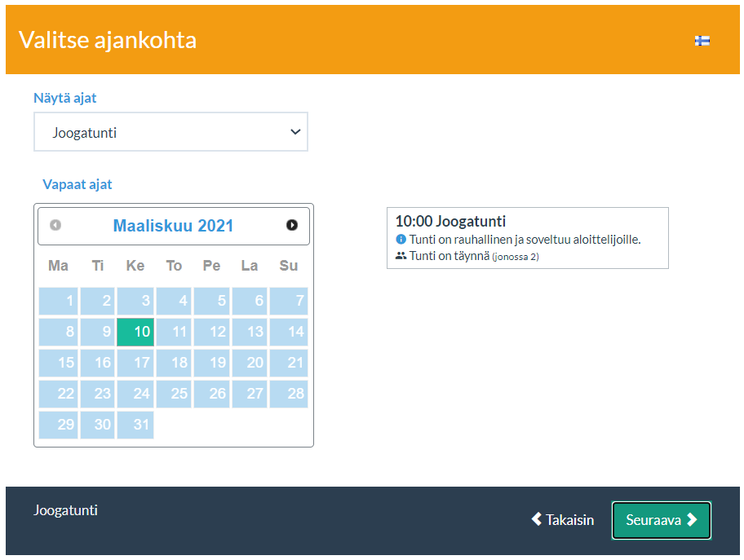Click the Näytä ajat label
Viewport: 744px width, 560px height.
pos(65,98)
